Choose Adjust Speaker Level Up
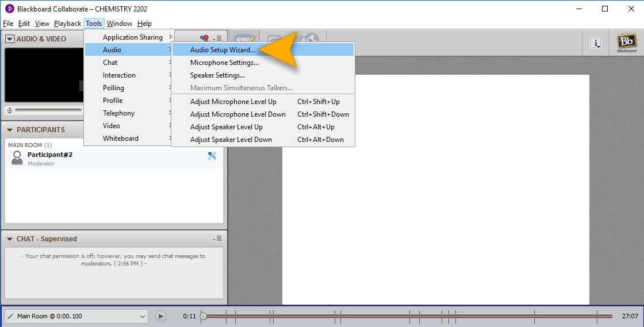The height and width of the screenshot is (327, 644). click(263, 127)
